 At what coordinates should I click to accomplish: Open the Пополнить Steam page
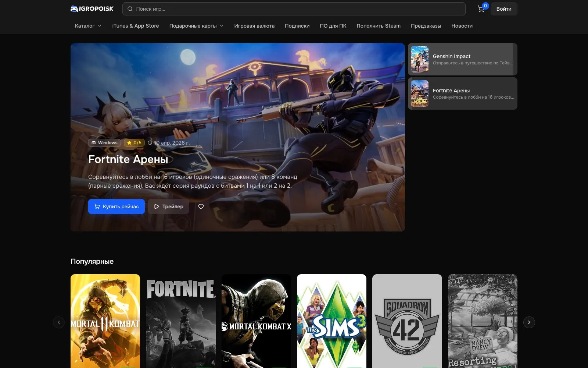[x=379, y=26]
